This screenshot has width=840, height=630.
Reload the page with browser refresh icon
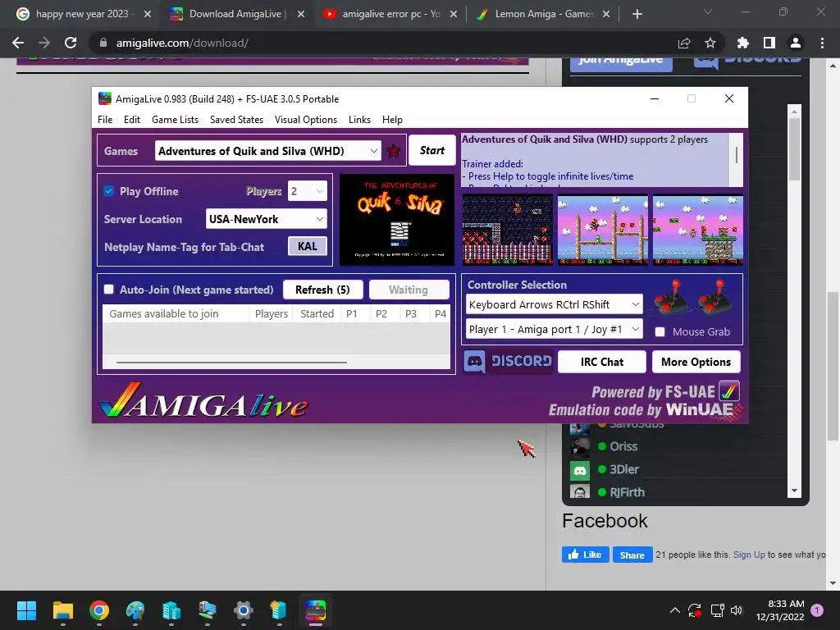(71, 43)
